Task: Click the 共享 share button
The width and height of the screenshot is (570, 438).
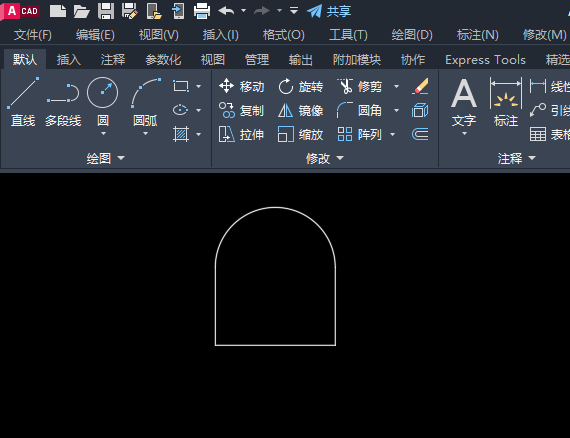Action: (329, 11)
